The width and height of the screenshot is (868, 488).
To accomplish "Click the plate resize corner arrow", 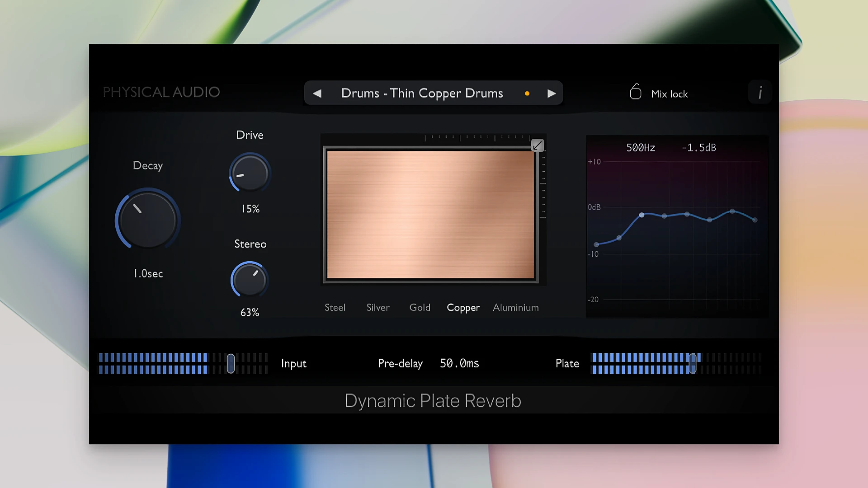I will 537,145.
